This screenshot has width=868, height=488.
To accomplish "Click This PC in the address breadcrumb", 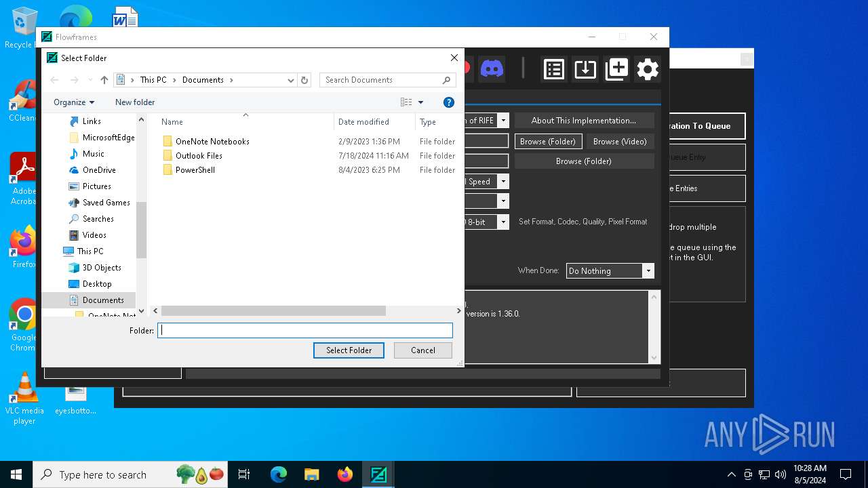I will click(153, 80).
